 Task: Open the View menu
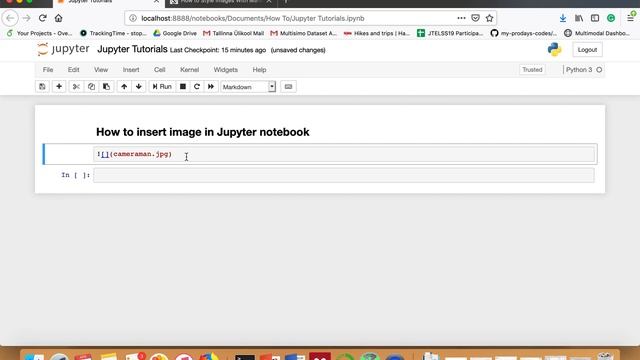point(101,70)
